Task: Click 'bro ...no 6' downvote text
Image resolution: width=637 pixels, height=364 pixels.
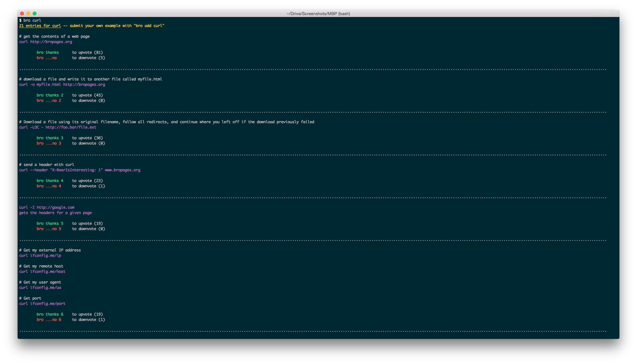Action: tap(49, 320)
